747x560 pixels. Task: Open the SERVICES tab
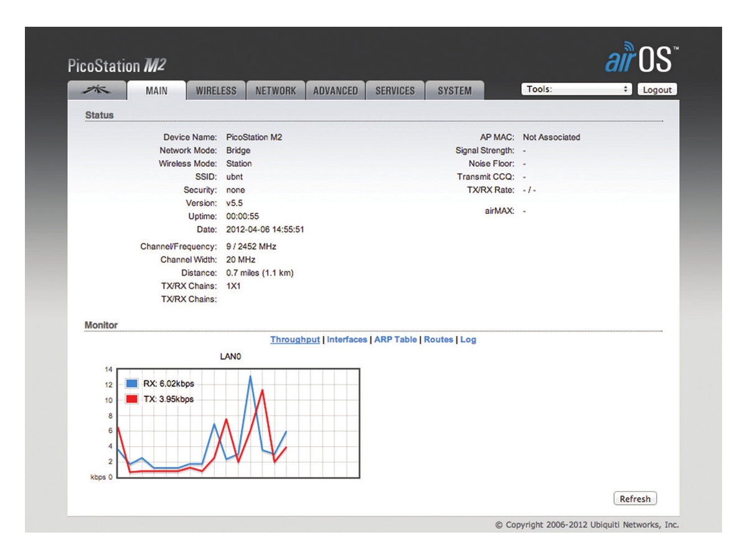tap(395, 90)
